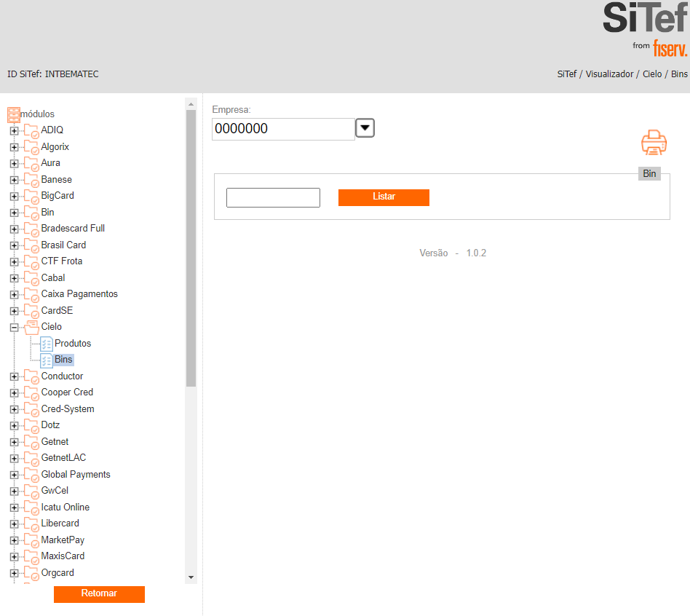Click the Cooper Cred folder icon
The image size is (690, 616).
coord(31,393)
